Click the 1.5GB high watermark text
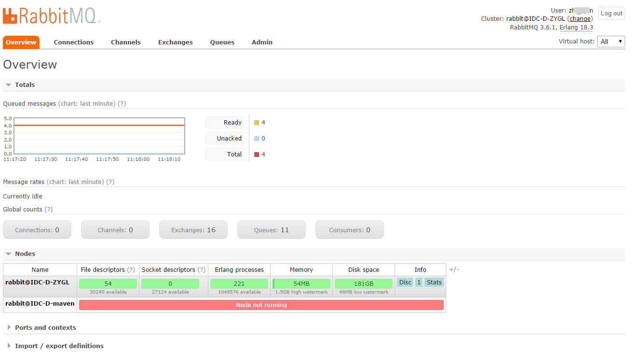The image size is (644, 352). 301,292
